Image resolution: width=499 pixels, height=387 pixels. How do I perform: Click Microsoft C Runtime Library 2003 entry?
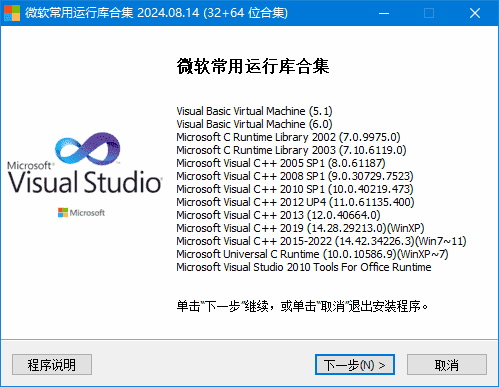[291, 150]
